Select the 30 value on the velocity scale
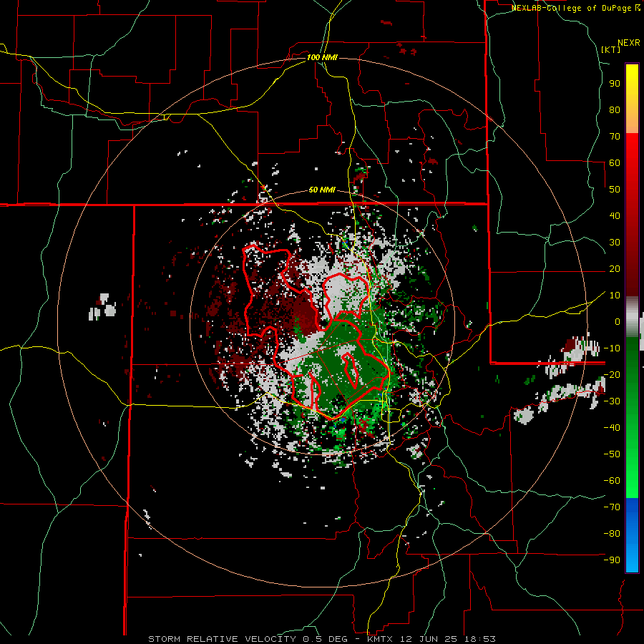The image size is (644, 644). pos(615,243)
